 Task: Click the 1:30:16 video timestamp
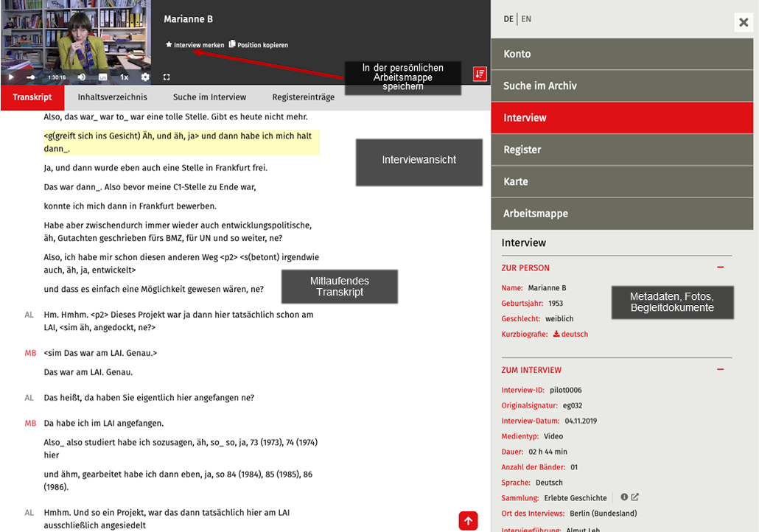tap(57, 77)
